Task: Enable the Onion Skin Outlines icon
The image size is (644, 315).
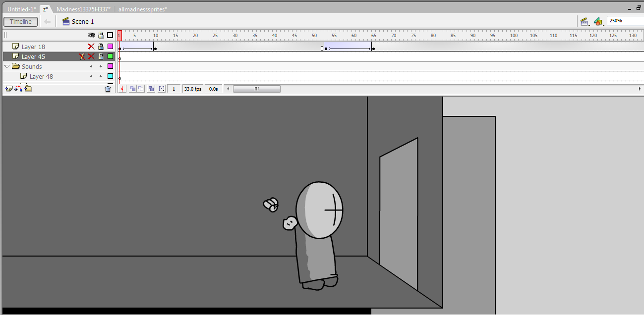Action: click(141, 89)
